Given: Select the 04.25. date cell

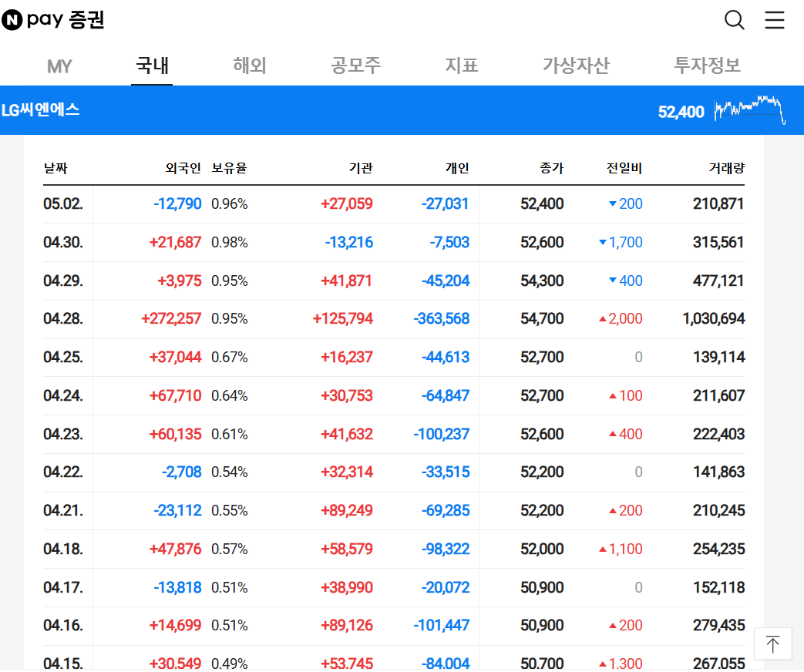Looking at the screenshot, I should tap(63, 358).
